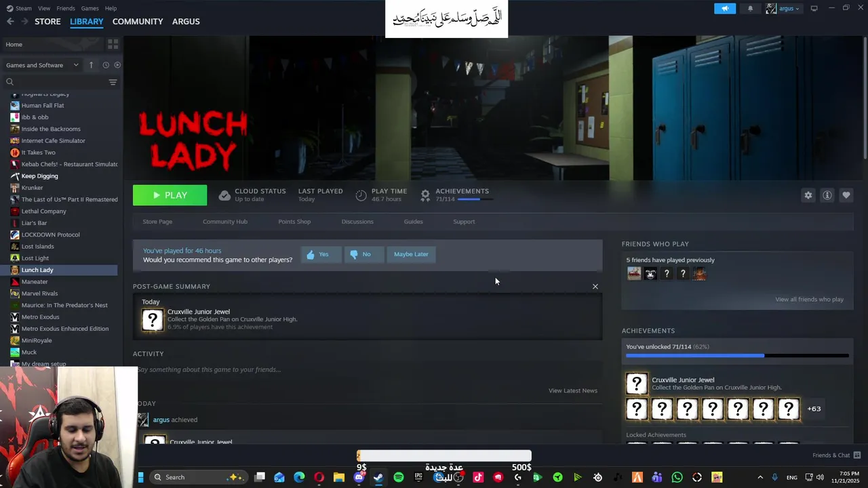Click the Cloud Status icon
Viewport: 868px width, 488px height.
coord(224,195)
